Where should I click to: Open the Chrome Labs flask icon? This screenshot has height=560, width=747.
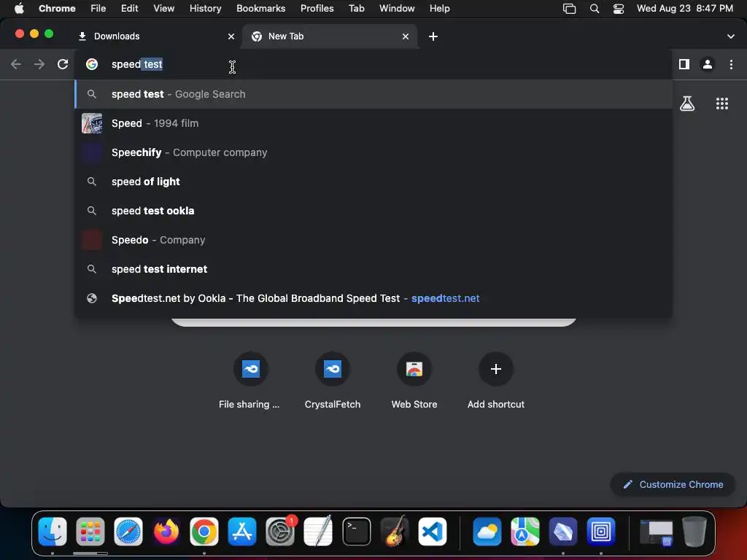(687, 104)
